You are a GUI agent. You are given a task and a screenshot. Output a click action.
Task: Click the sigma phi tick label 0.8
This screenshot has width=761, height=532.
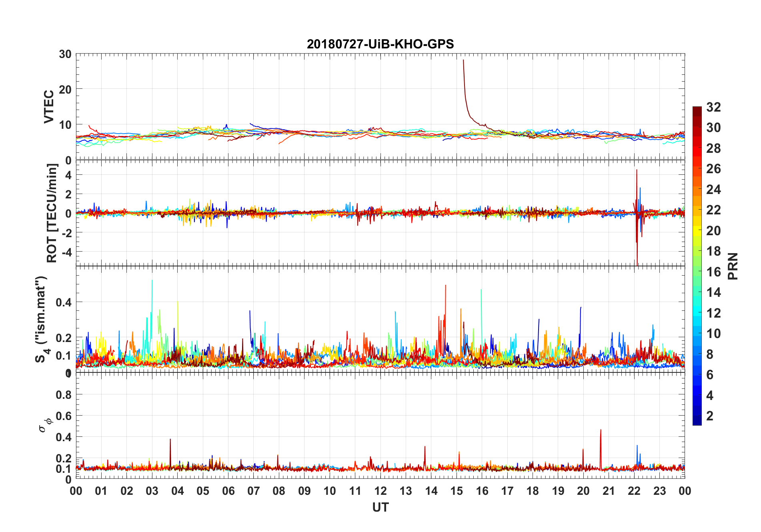point(64,395)
